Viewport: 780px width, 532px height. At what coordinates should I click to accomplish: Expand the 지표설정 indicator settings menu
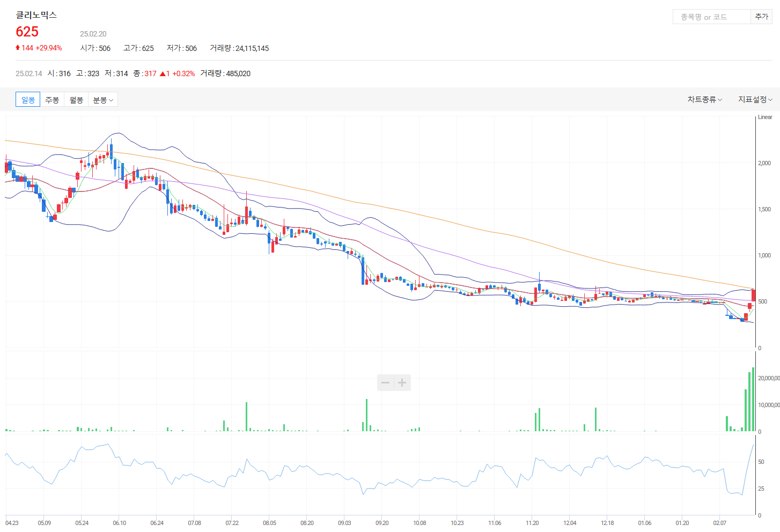pos(755,99)
